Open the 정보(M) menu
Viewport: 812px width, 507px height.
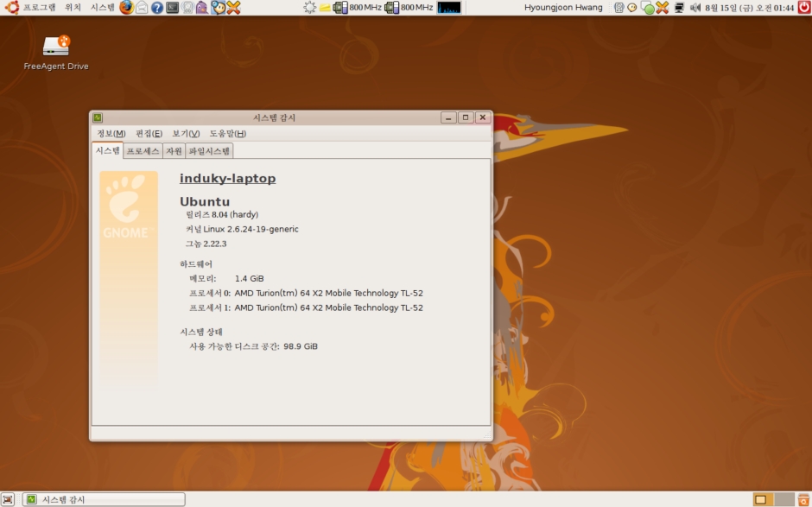111,134
